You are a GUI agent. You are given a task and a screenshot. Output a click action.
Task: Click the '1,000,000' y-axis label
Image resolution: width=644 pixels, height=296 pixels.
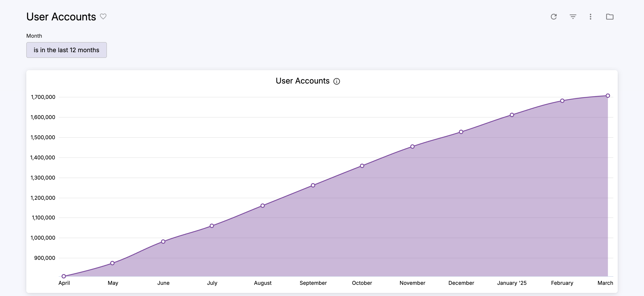(43, 238)
